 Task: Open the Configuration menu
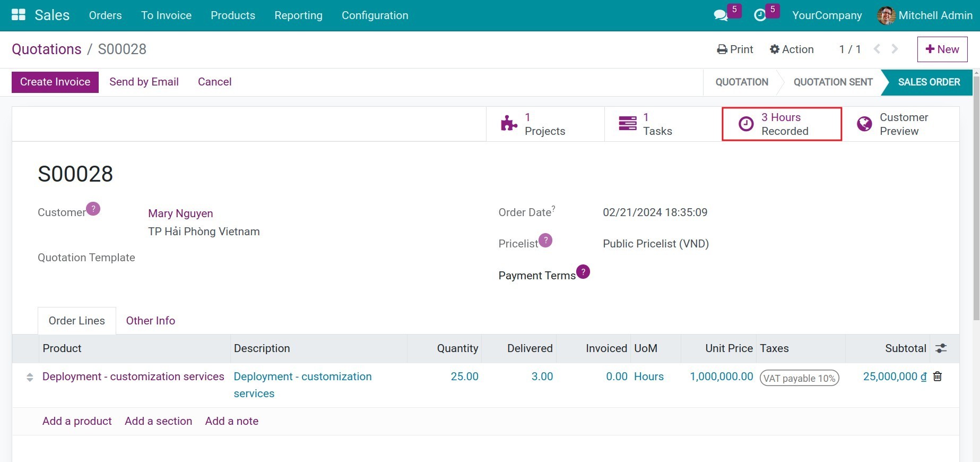pyautogui.click(x=375, y=15)
